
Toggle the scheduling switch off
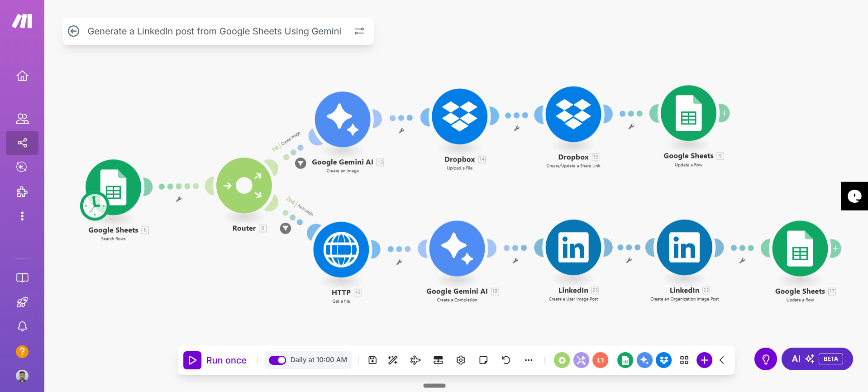tap(277, 360)
